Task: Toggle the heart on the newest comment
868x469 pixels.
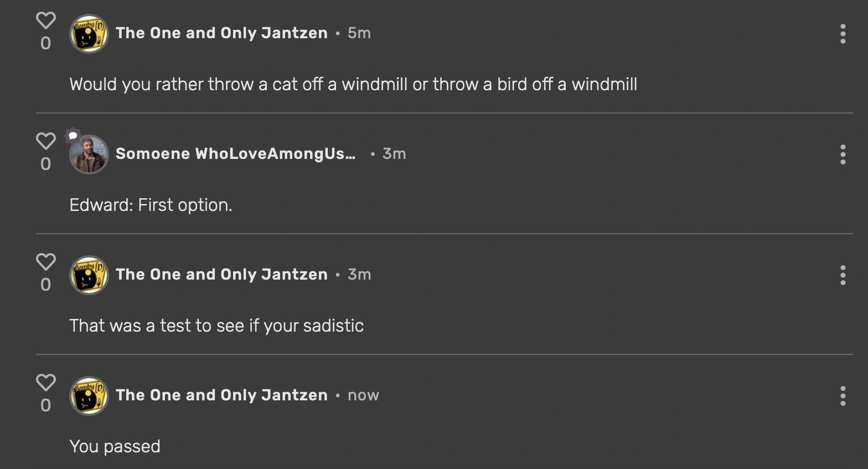Action: tap(46, 383)
